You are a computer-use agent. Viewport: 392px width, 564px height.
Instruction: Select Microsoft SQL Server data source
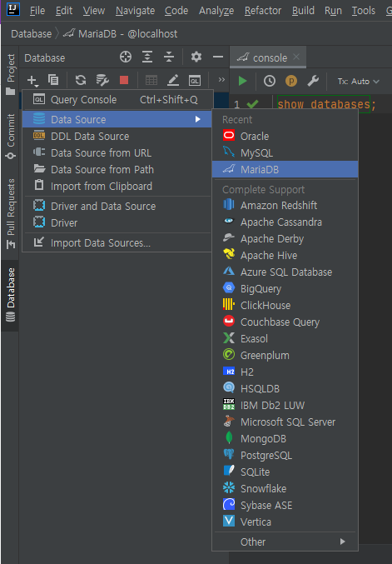tap(285, 422)
